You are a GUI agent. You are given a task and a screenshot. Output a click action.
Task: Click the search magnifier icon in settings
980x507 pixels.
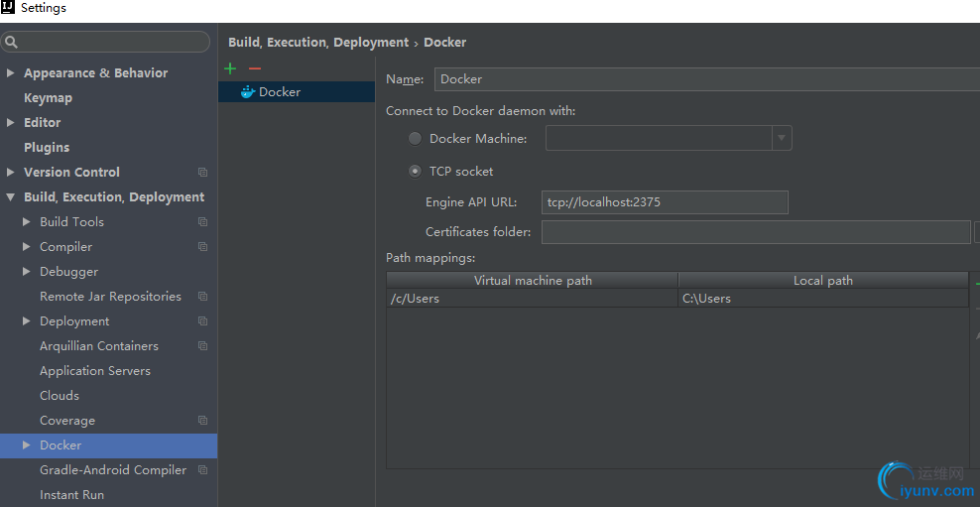tap(11, 42)
